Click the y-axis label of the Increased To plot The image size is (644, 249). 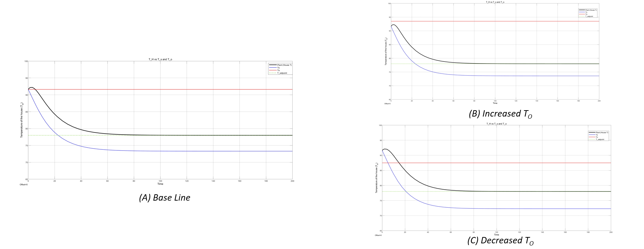(386, 52)
